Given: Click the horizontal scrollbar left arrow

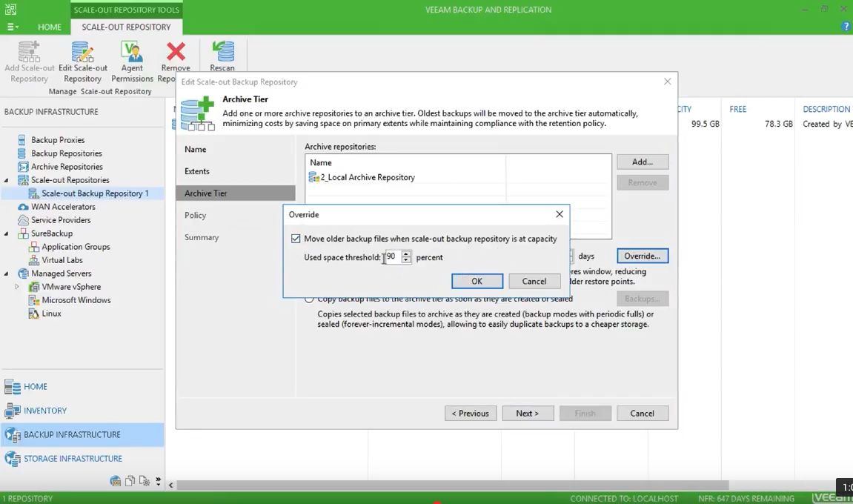Looking at the screenshot, I should click(x=170, y=485).
